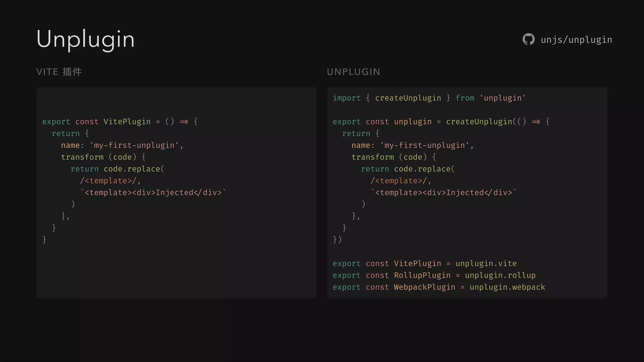Click 'return {' in Unplugin panel
644x362 pixels.
(361, 134)
